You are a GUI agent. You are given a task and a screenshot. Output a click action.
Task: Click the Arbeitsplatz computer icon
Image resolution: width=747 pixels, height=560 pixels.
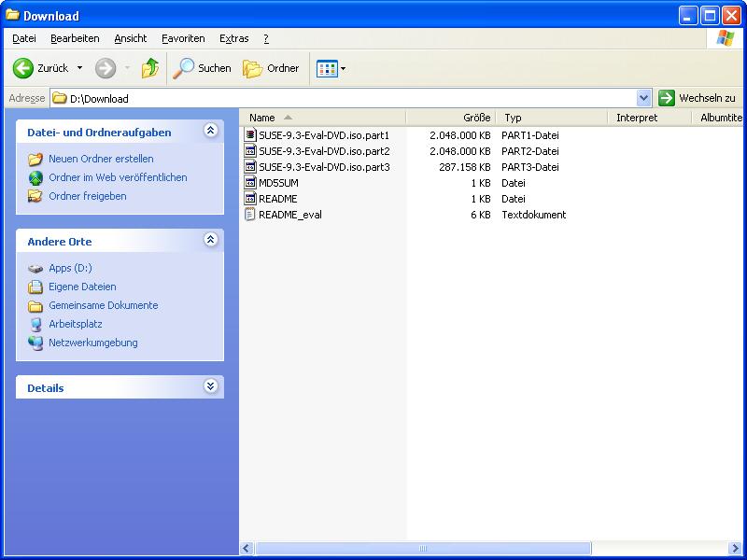click(35, 324)
